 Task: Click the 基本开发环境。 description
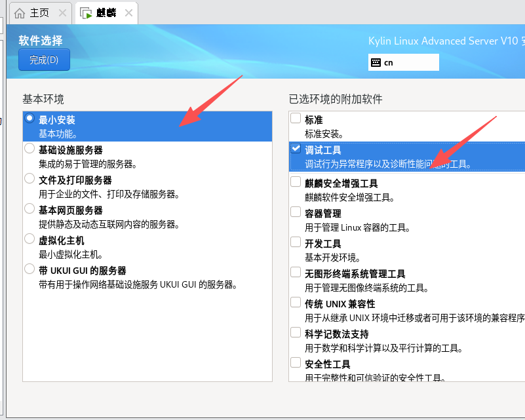[x=333, y=258]
